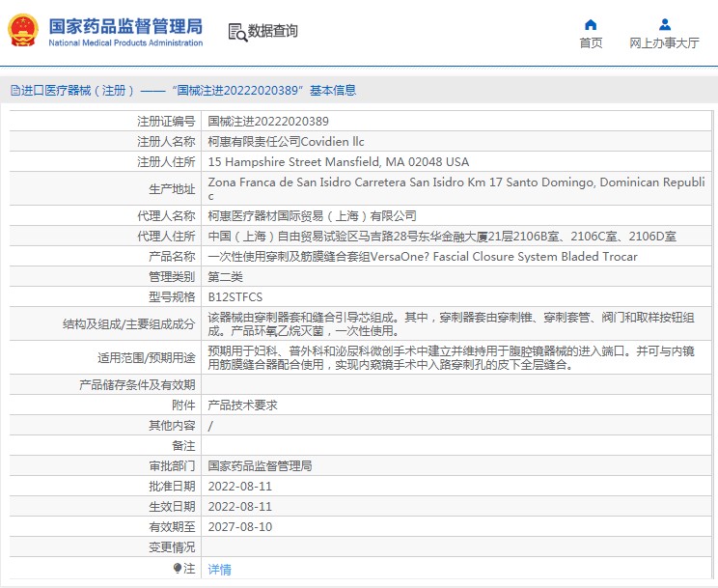Click the 国家药品监督管理局 site title
The width and height of the screenshot is (718, 588).
[125, 24]
